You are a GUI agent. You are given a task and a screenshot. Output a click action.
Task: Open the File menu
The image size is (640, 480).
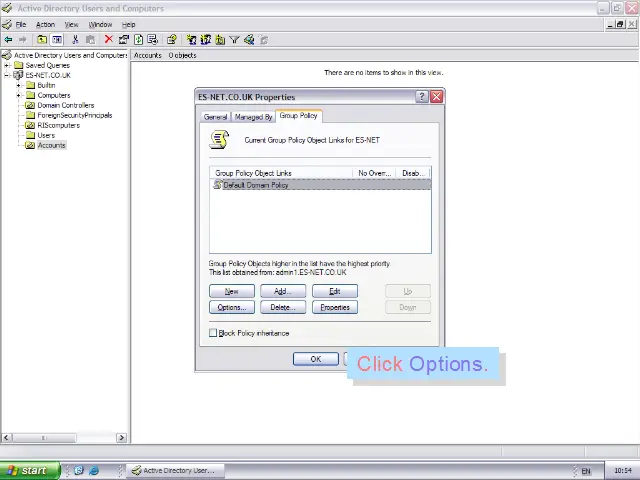21,24
